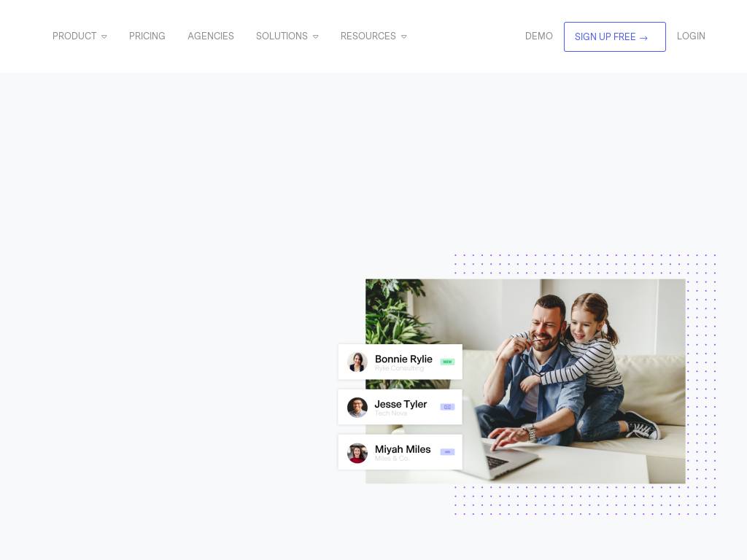747x560 pixels.
Task: Click the purple badge next to Jesse Tyler
Action: pyautogui.click(x=447, y=407)
